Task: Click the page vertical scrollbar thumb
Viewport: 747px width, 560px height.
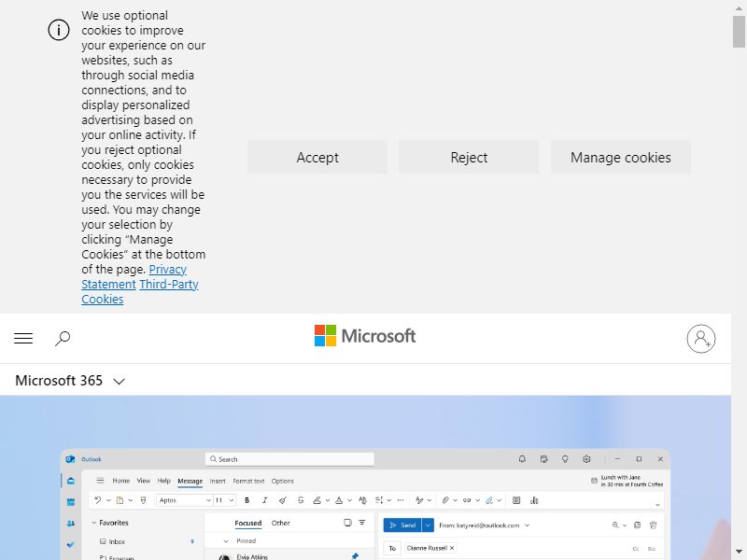Action: tap(739, 32)
